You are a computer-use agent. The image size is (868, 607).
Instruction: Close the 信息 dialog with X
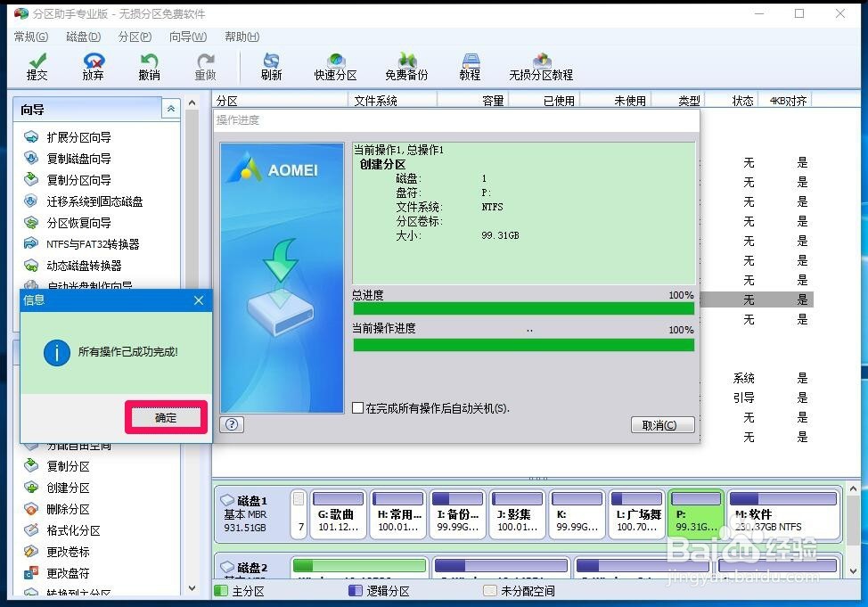coord(199,300)
